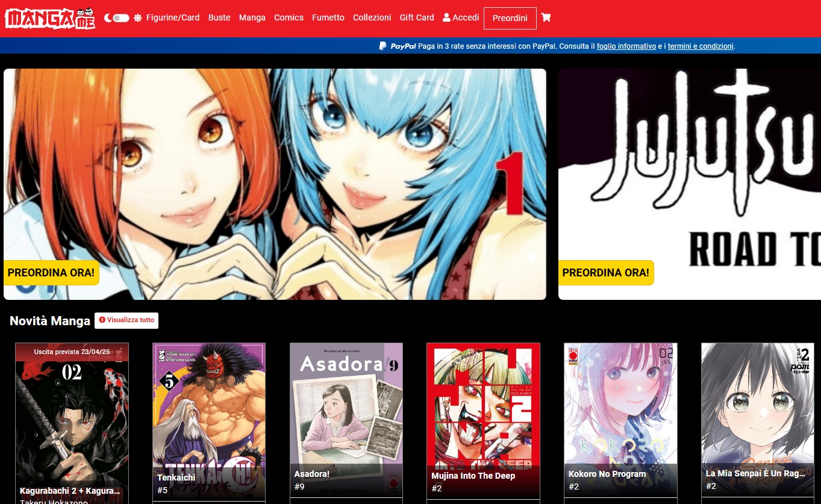Toggle the dark/light theme switch
The width and height of the screenshot is (821, 504).
(x=121, y=18)
